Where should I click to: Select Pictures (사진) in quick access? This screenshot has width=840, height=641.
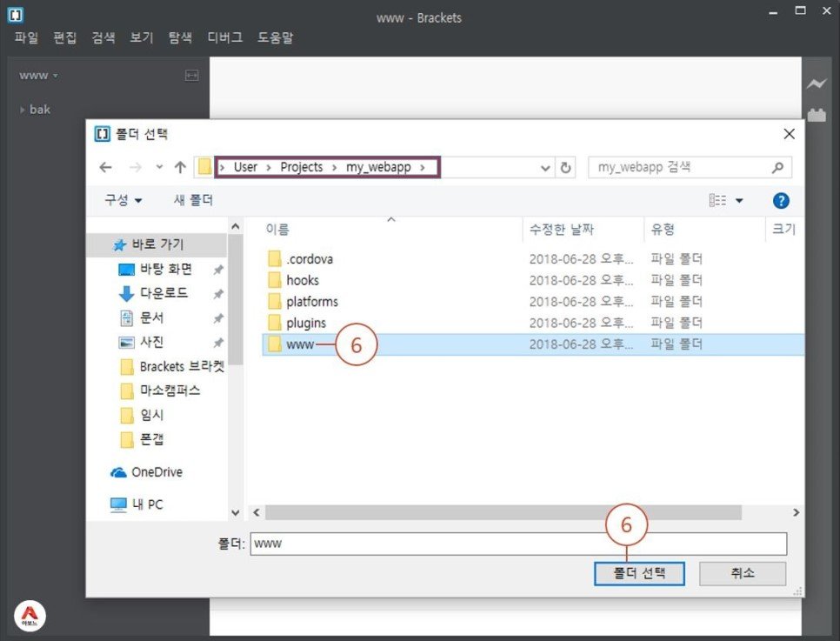pos(151,342)
